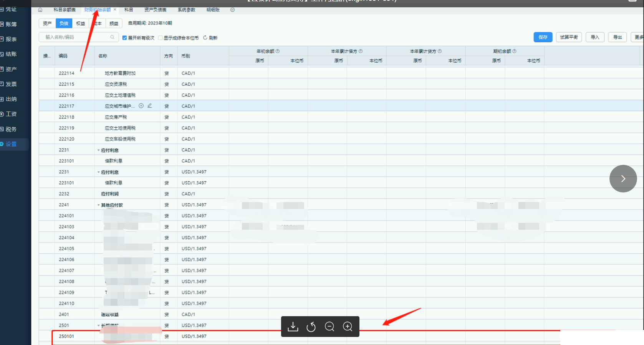Zoom in using the plus magnifier icon

pyautogui.click(x=348, y=327)
